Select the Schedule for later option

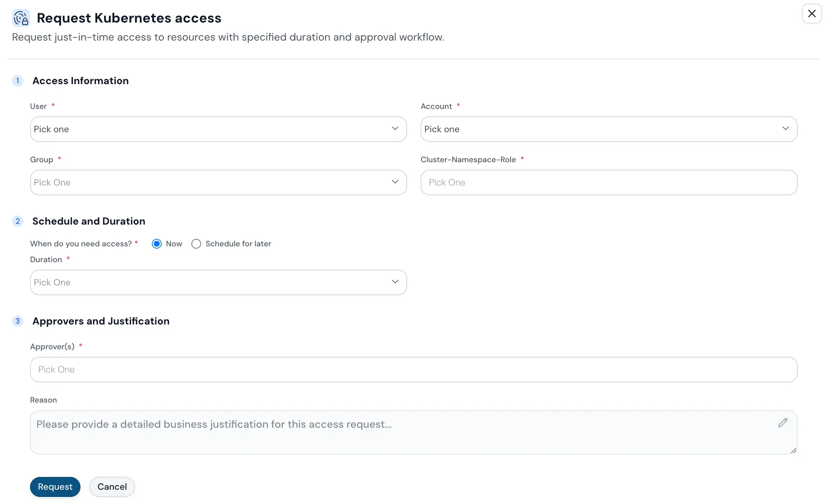[196, 243]
